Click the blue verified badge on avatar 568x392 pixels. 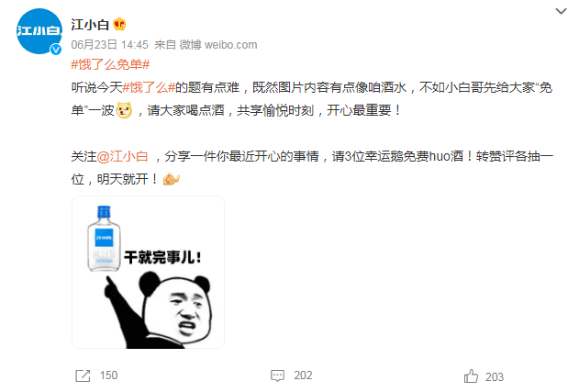[x=56, y=50]
